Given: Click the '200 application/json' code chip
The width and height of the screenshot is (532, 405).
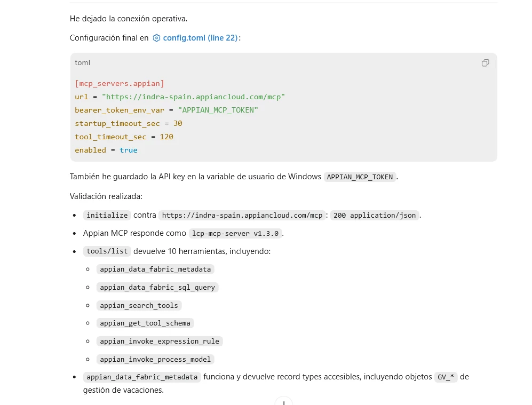Looking at the screenshot, I should pyautogui.click(x=375, y=216).
